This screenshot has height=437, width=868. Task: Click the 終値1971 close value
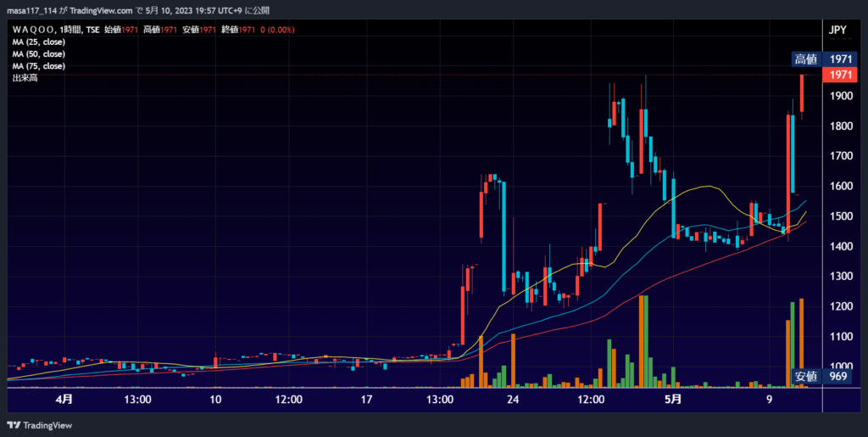click(238, 30)
